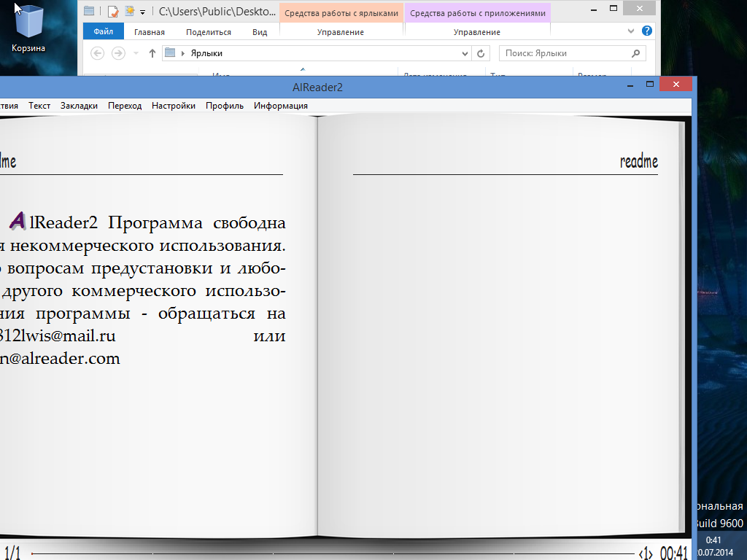Open the address bar history dropdown
This screenshot has height=560, width=747.
465,53
